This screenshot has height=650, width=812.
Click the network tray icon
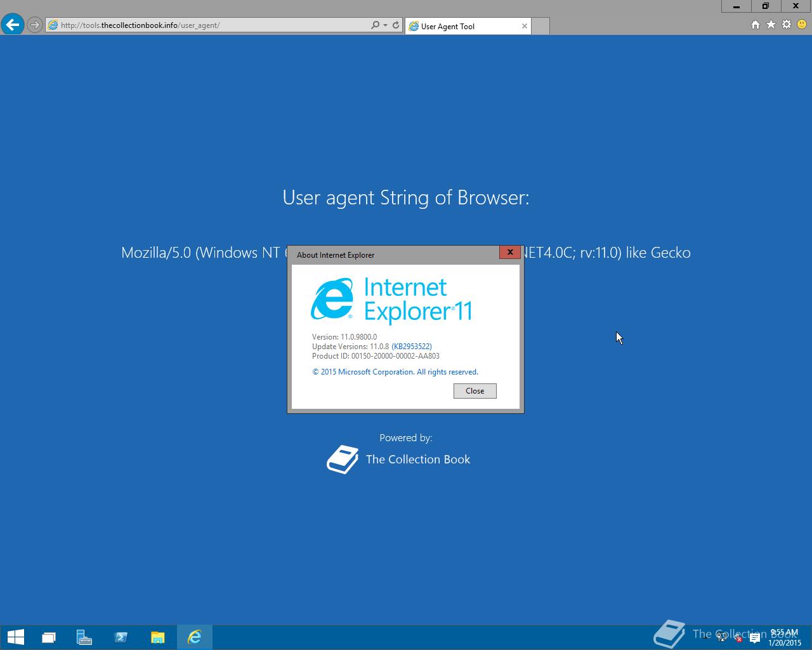[x=722, y=637]
